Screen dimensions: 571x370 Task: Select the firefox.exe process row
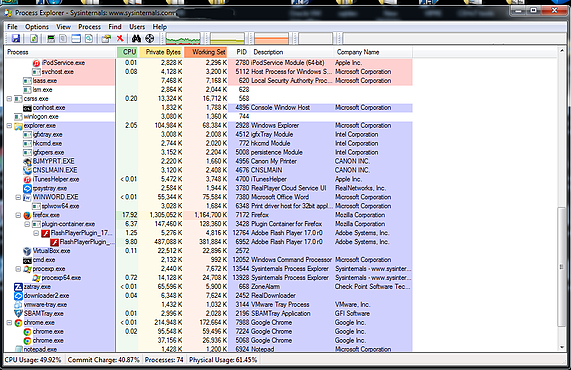point(208,215)
